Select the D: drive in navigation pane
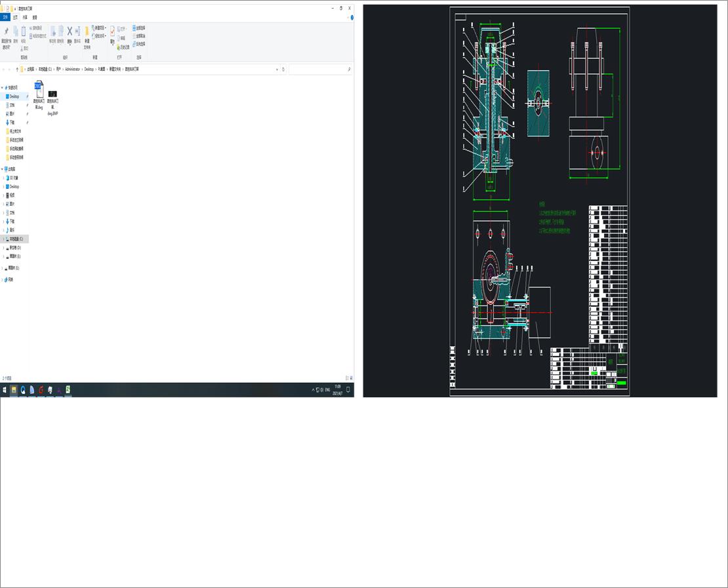Image resolution: width=728 pixels, height=588 pixels. 15,248
